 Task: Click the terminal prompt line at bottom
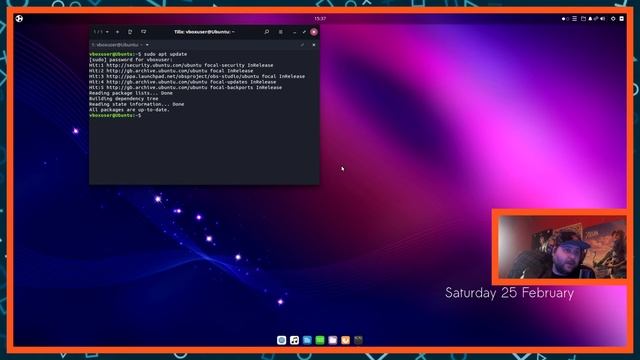coord(116,116)
